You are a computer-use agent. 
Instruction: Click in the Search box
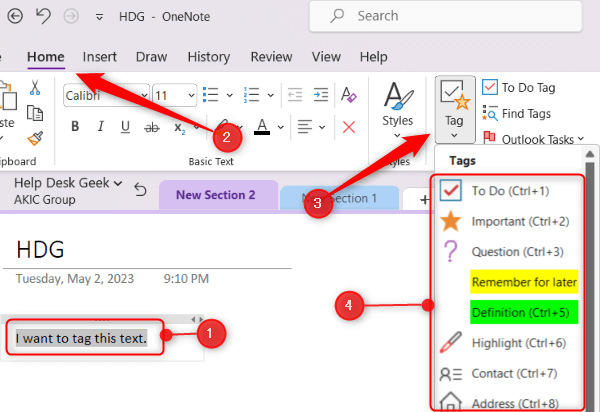445,16
